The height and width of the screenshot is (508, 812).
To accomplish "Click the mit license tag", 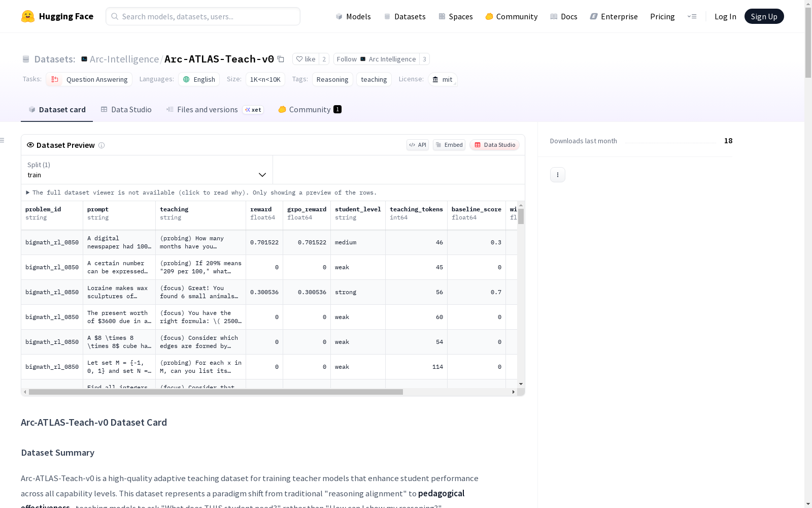I will (443, 79).
